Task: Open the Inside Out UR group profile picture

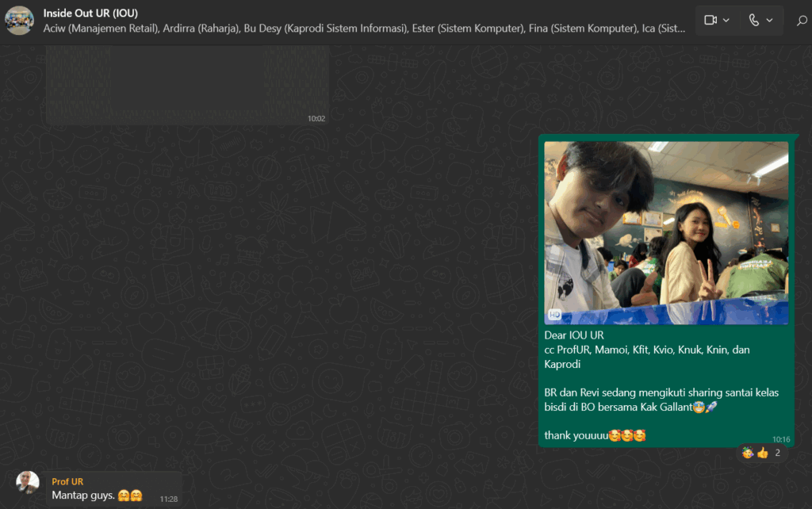Action: click(19, 20)
